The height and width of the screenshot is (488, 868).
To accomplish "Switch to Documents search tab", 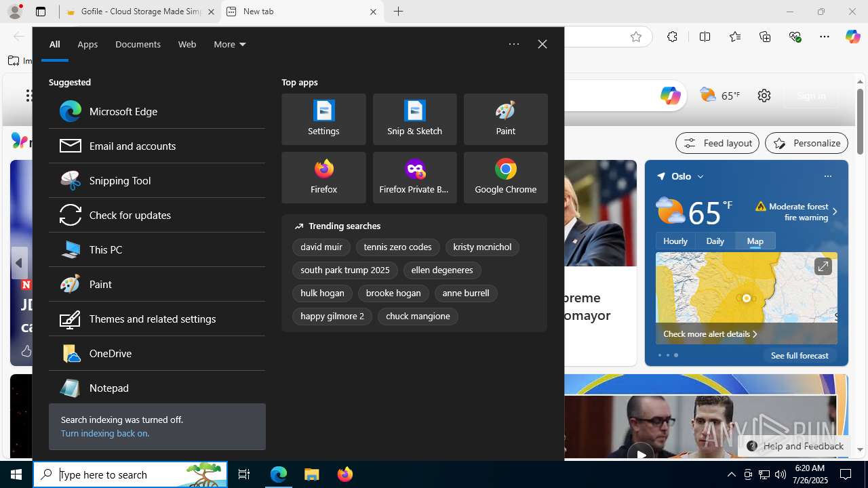I will click(x=138, y=44).
